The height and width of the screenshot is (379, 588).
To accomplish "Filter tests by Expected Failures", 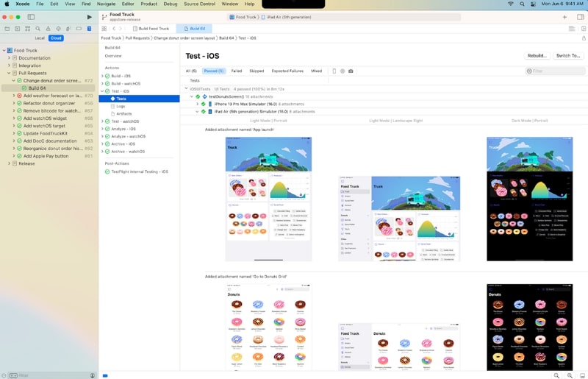I will 287,71.
